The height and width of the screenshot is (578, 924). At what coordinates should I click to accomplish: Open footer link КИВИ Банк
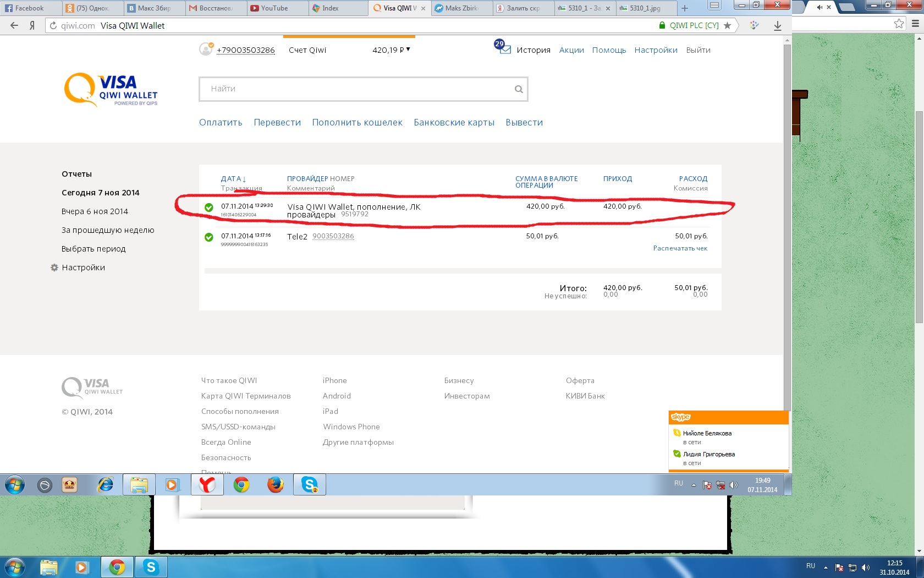tap(585, 396)
